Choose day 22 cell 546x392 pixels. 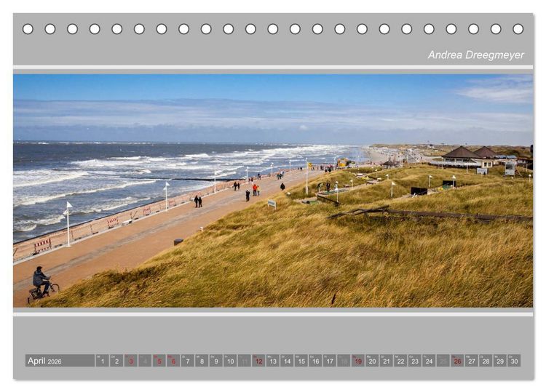[x=401, y=361]
